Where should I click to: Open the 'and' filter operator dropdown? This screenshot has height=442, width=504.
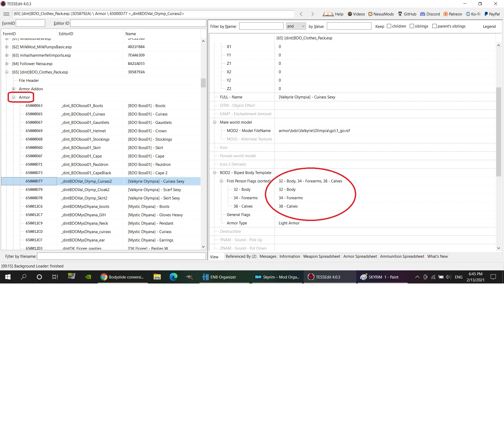click(296, 26)
